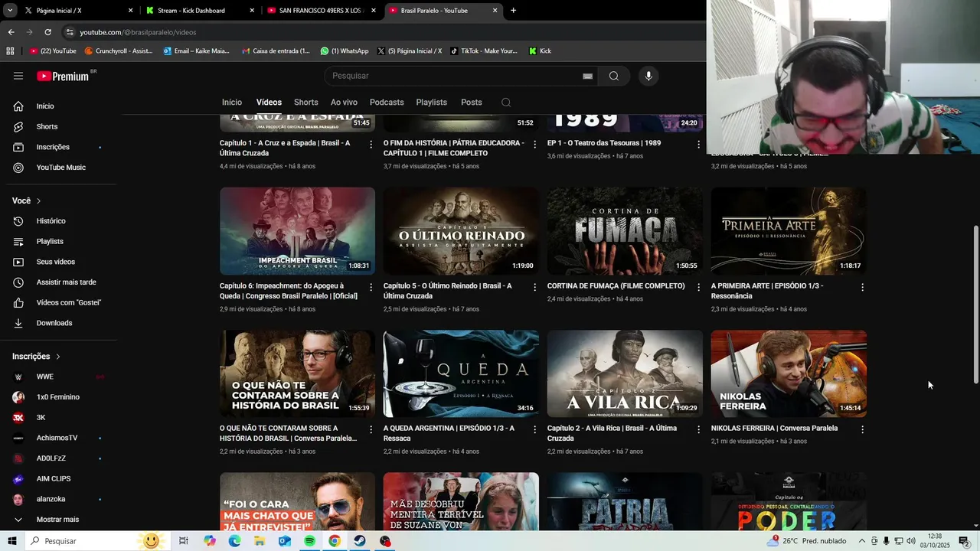The height and width of the screenshot is (551, 980).
Task: Play Nikolas Ferreira thumbnail
Action: pyautogui.click(x=789, y=373)
